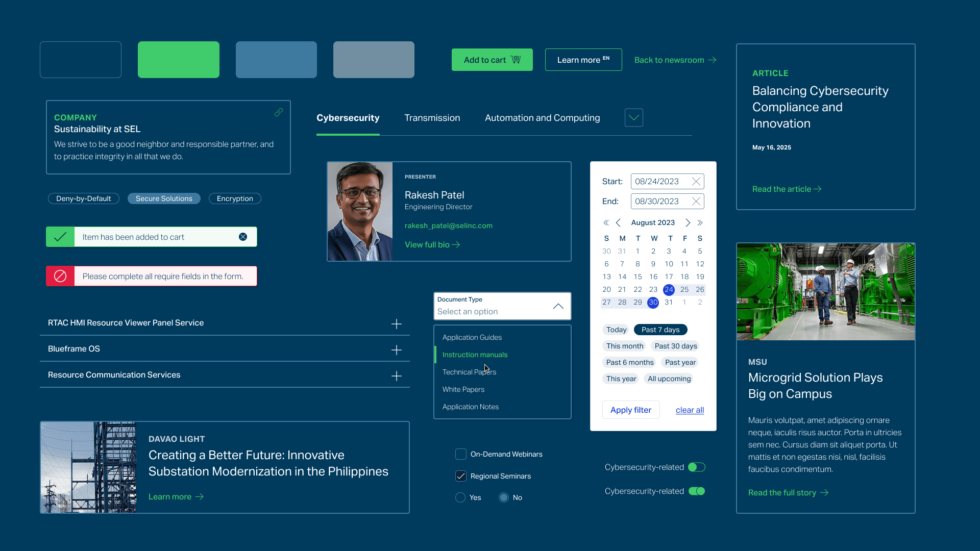Collapse the Document Type options list
Viewport: 980px width, 551px height.
point(558,306)
